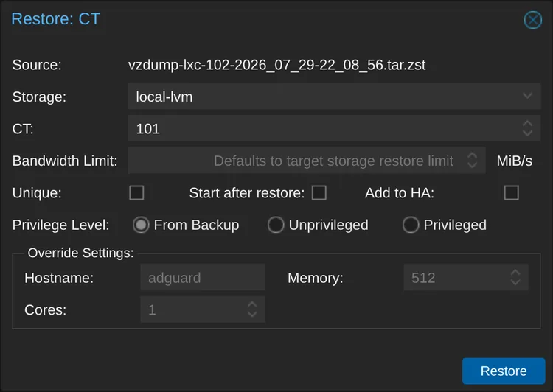Focus the CT ID field showing 101

[x=334, y=128]
